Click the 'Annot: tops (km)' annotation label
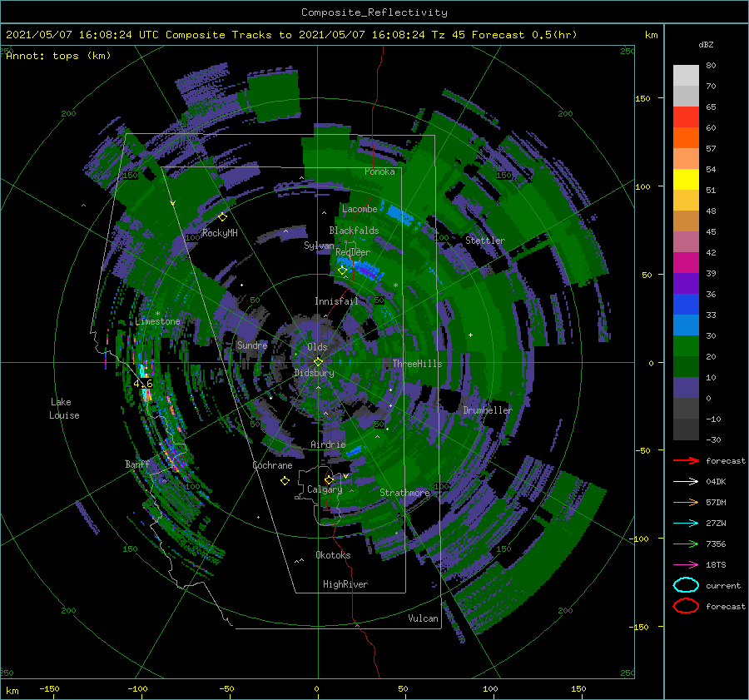 (58, 56)
